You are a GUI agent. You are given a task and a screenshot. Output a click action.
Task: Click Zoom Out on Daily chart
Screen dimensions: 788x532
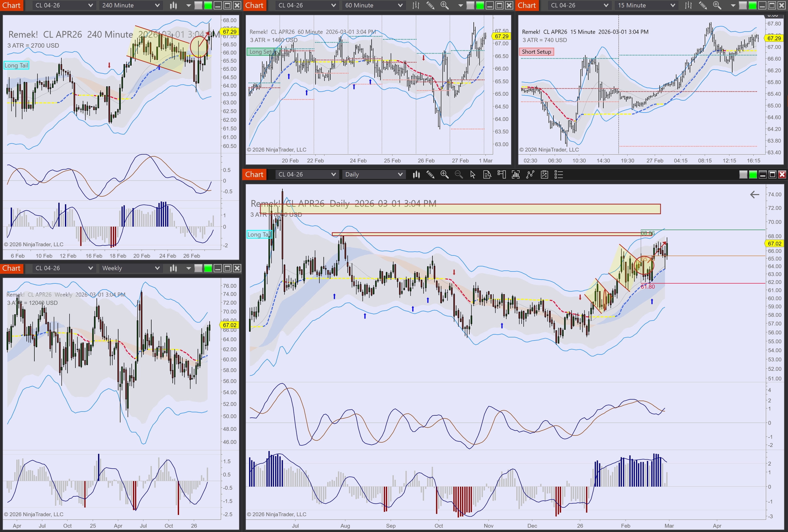[x=458, y=175]
